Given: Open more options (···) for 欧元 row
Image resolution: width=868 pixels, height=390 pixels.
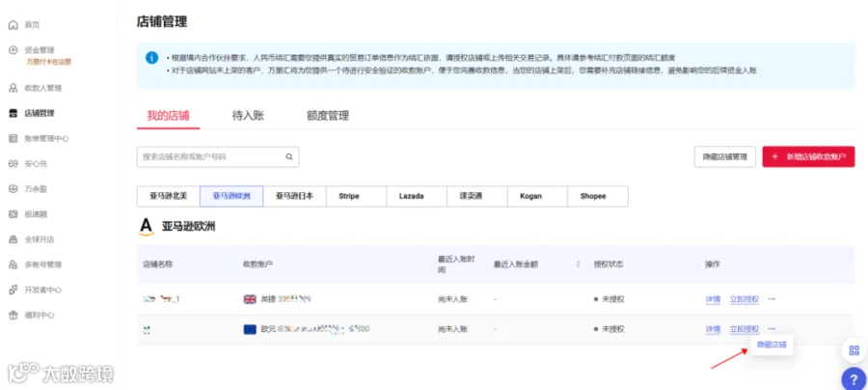Looking at the screenshot, I should (x=772, y=329).
